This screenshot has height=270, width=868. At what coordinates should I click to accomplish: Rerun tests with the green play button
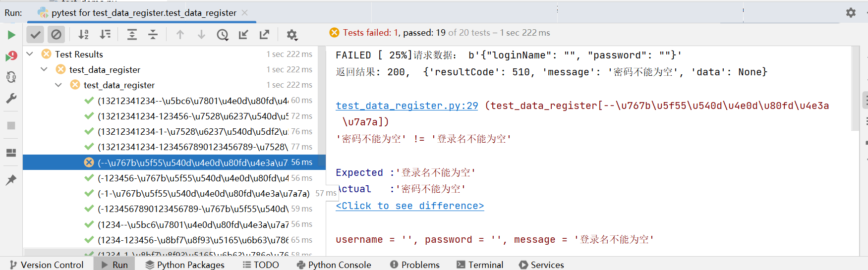point(11,35)
